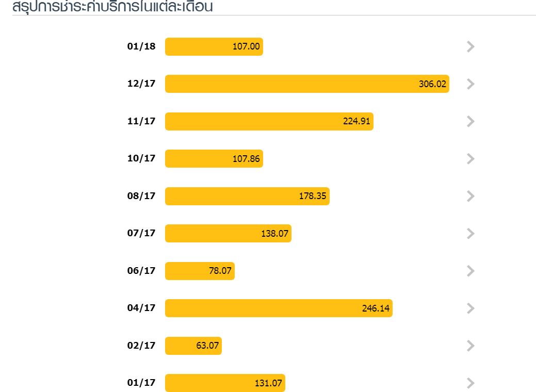536x392 pixels.
Task: Select the arrow icon for 07/17
Action: (x=470, y=234)
